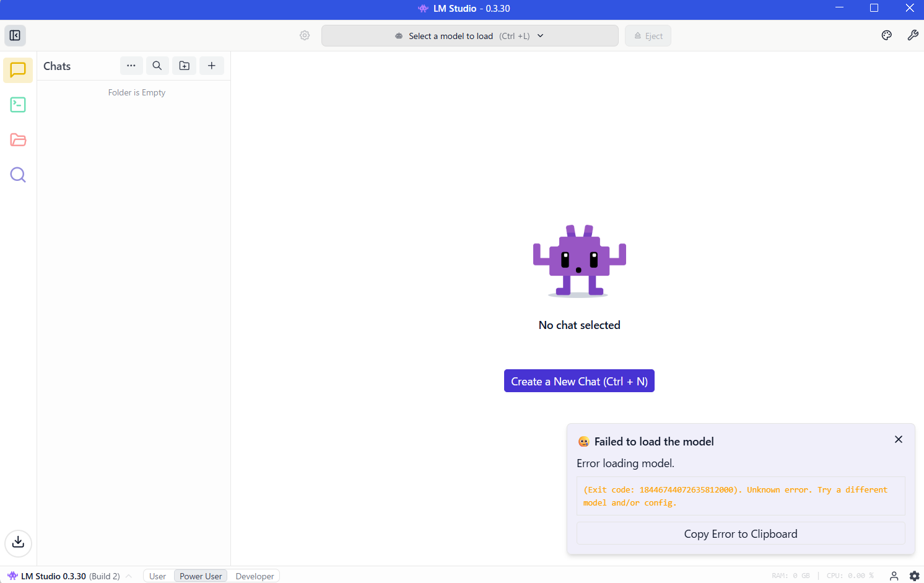Viewport: 924px width, 583px height.
Task: Expand the LM Studio version chevron
Action: coord(129,576)
